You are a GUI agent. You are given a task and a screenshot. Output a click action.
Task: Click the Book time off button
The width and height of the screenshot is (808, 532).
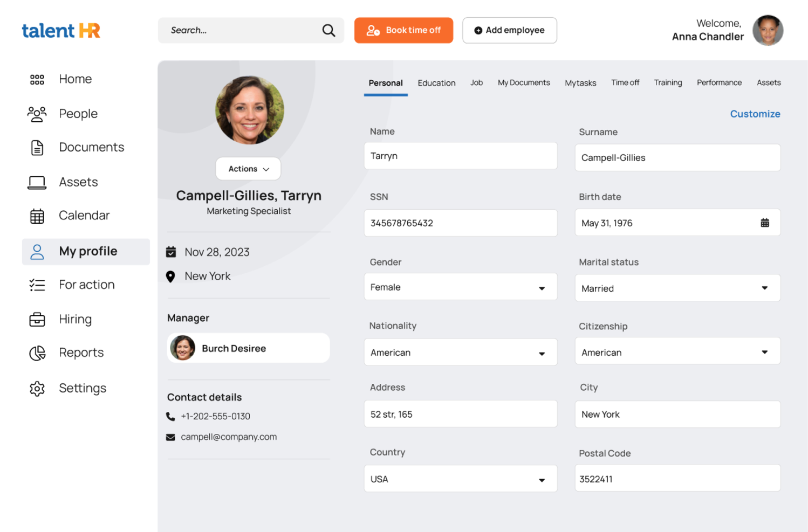[403, 30]
